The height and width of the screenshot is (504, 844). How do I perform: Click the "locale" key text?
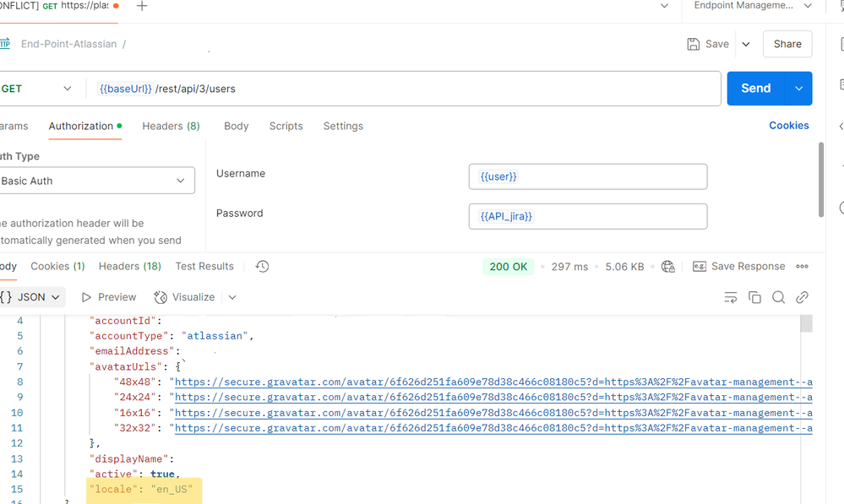coord(113,489)
